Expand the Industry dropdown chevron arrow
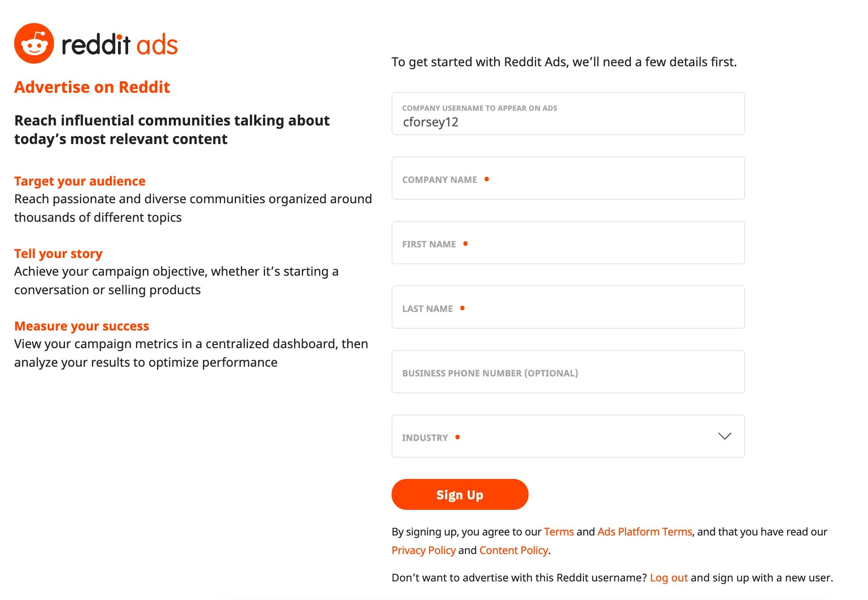Screen dimensions: 868x600 pos(724,436)
